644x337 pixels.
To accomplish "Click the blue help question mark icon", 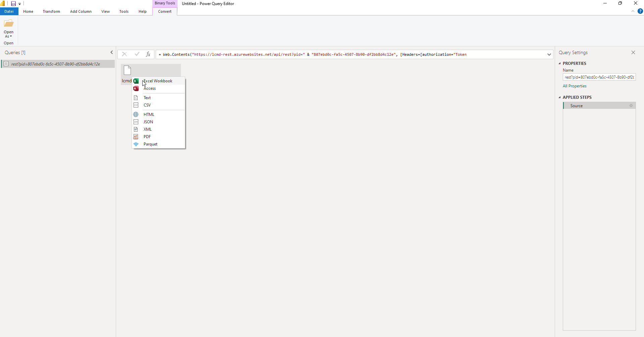I will pos(640,11).
